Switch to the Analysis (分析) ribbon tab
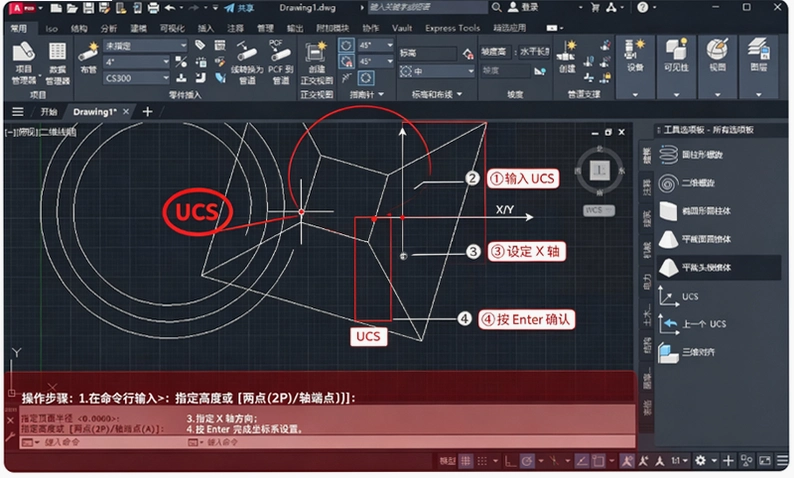The image size is (794, 478). click(x=108, y=28)
